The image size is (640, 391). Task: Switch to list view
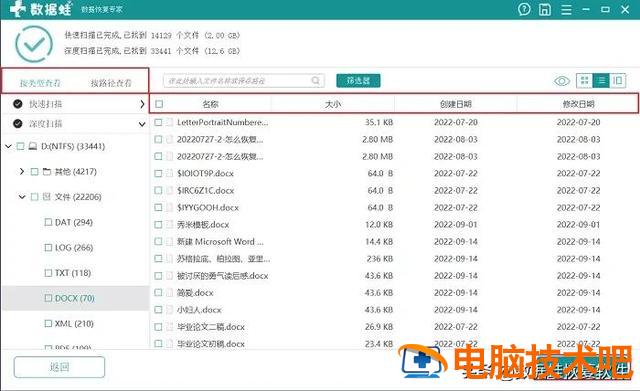tap(601, 80)
